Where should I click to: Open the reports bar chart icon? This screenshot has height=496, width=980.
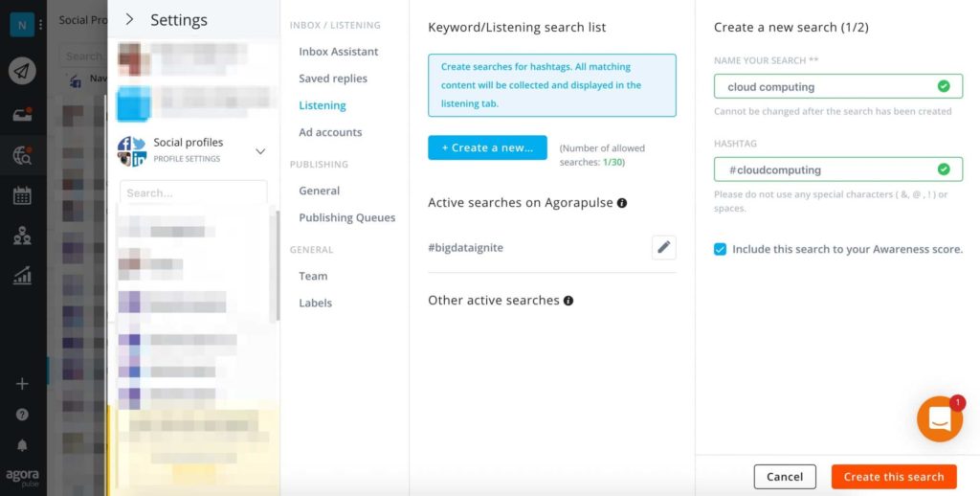(22, 275)
